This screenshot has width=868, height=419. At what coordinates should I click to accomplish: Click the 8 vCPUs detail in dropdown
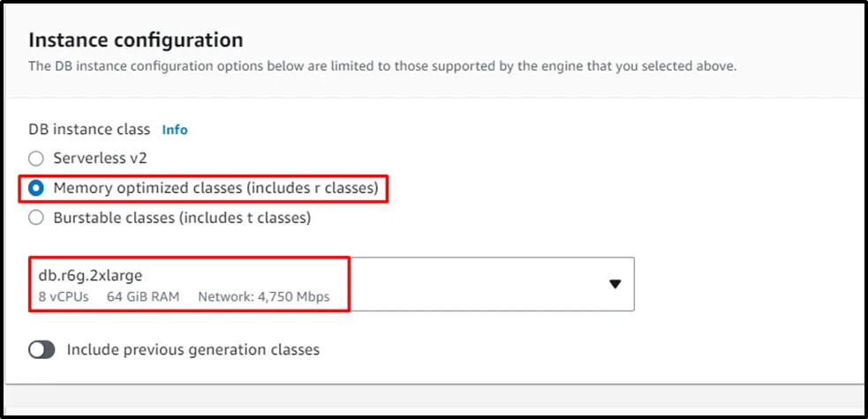64,296
